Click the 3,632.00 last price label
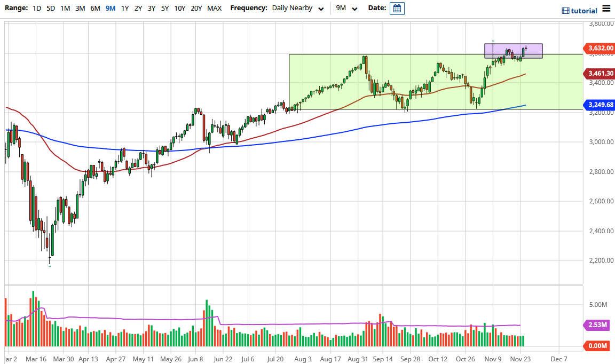The width and height of the screenshot is (615, 364). tap(600, 48)
